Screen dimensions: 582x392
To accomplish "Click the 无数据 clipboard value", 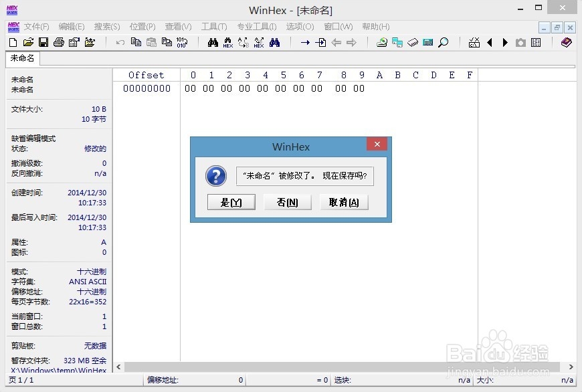I will tap(95, 346).
